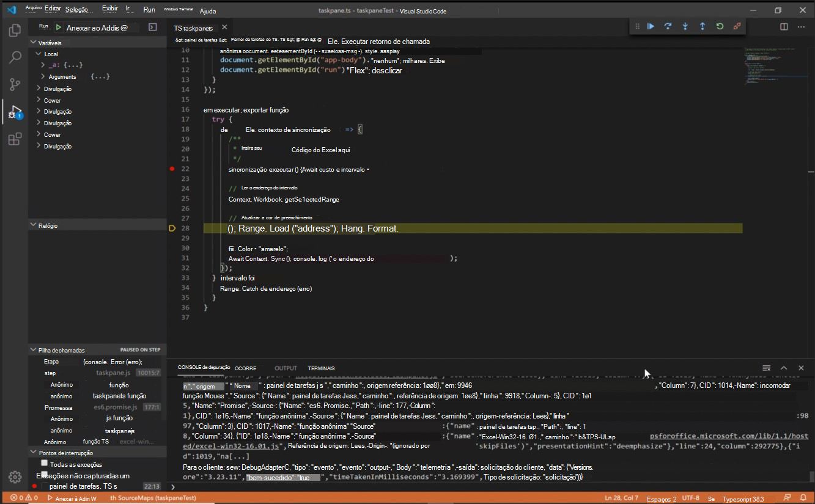The width and height of the screenshot is (815, 504).
Task: Collapse the Local scope
Action: click(x=39, y=54)
